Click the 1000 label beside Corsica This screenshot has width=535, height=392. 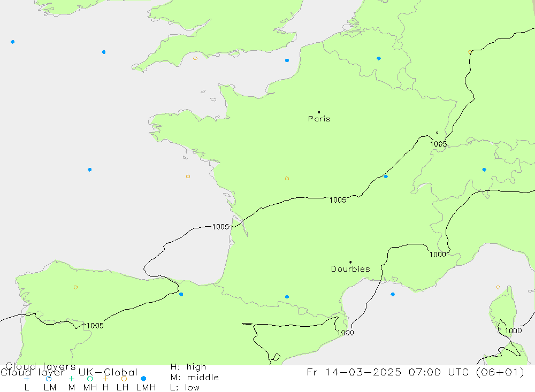tap(513, 331)
